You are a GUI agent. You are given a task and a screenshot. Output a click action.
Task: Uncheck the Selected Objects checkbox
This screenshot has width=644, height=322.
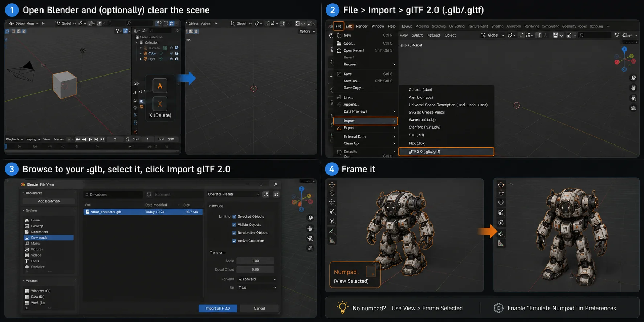coord(234,216)
